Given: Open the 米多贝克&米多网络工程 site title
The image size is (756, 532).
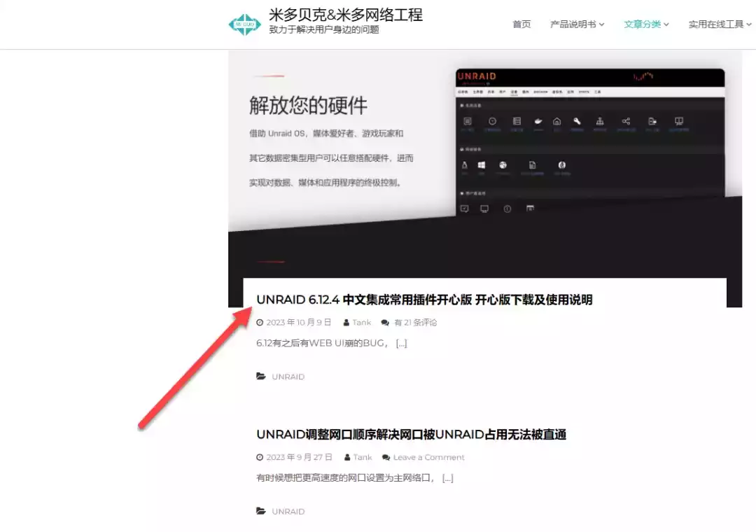Looking at the screenshot, I should pos(345,15).
